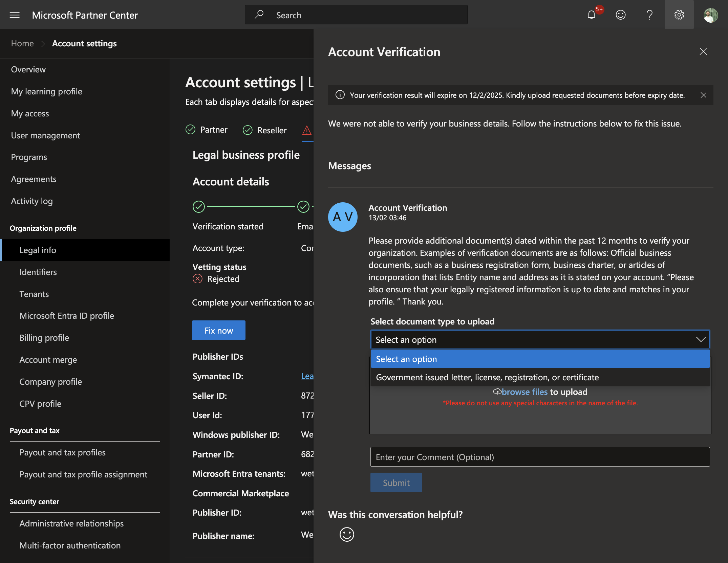The height and width of the screenshot is (563, 728).
Task: Open Multi-factor authentication settings
Action: click(x=70, y=545)
